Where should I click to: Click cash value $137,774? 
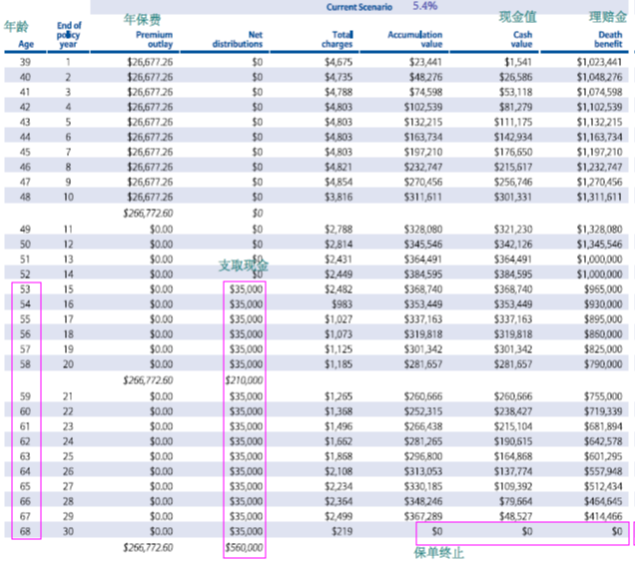[513, 471]
